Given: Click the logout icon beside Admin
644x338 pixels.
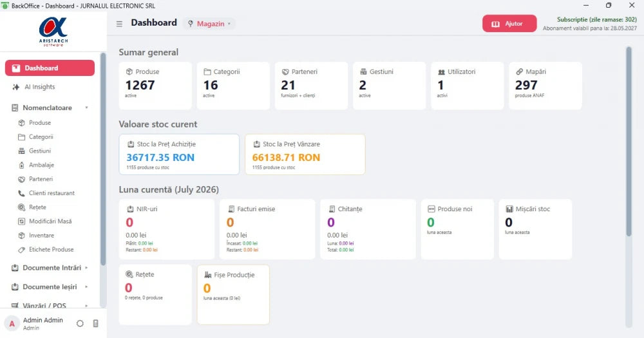Looking at the screenshot, I should 96,324.
